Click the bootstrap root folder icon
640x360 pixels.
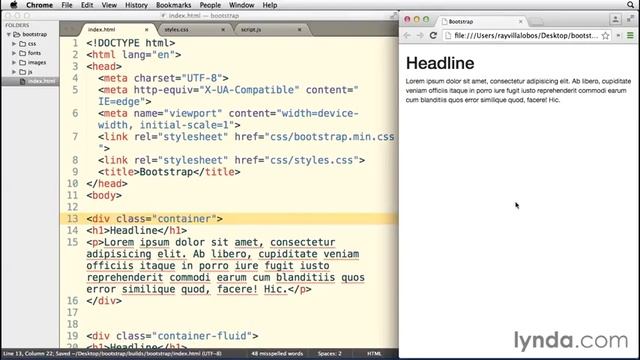pyautogui.click(x=17, y=34)
